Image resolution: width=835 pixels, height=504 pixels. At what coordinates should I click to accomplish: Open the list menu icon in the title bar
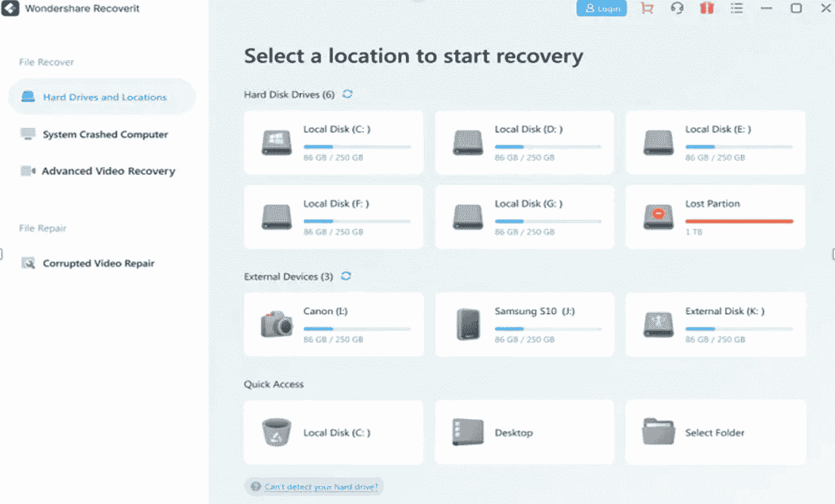coord(736,8)
